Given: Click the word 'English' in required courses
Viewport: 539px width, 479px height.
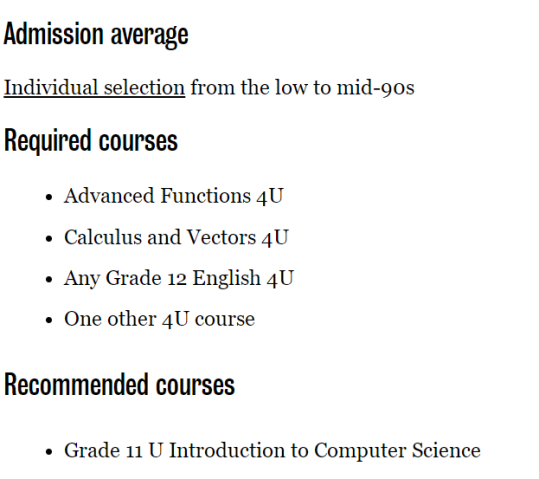Looking at the screenshot, I should point(226,279).
